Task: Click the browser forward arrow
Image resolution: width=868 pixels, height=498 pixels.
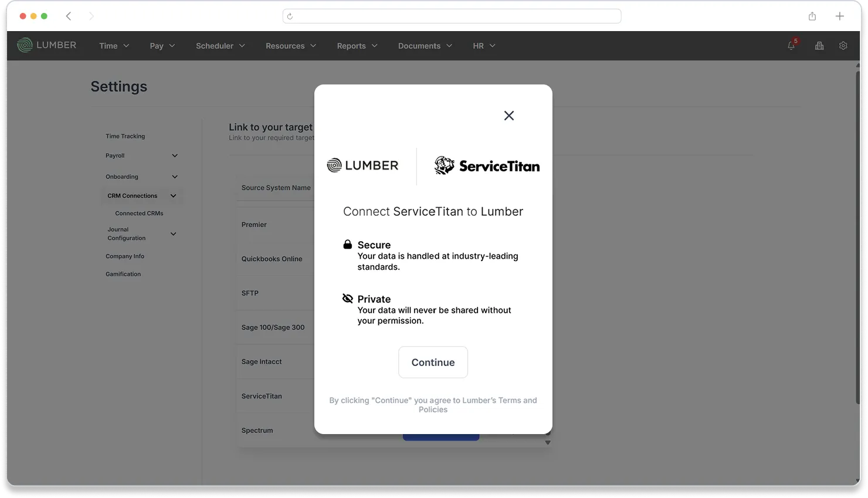Action: (x=91, y=16)
